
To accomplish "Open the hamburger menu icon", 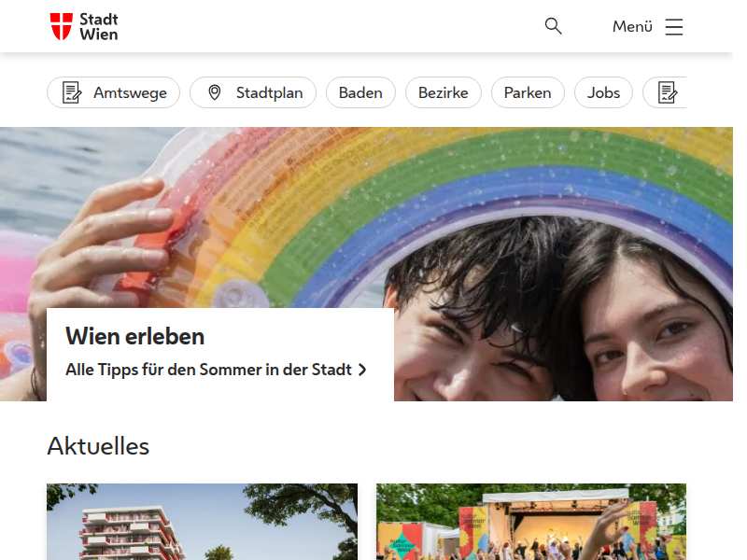I will click(673, 27).
